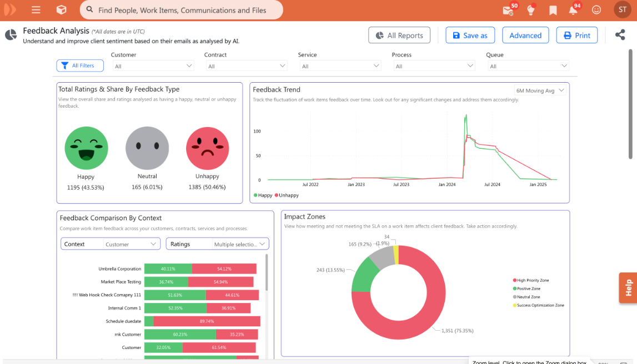Open the mail inbox with 50 badge
Image resolution: width=637 pixels, height=364 pixels.
[x=507, y=10]
